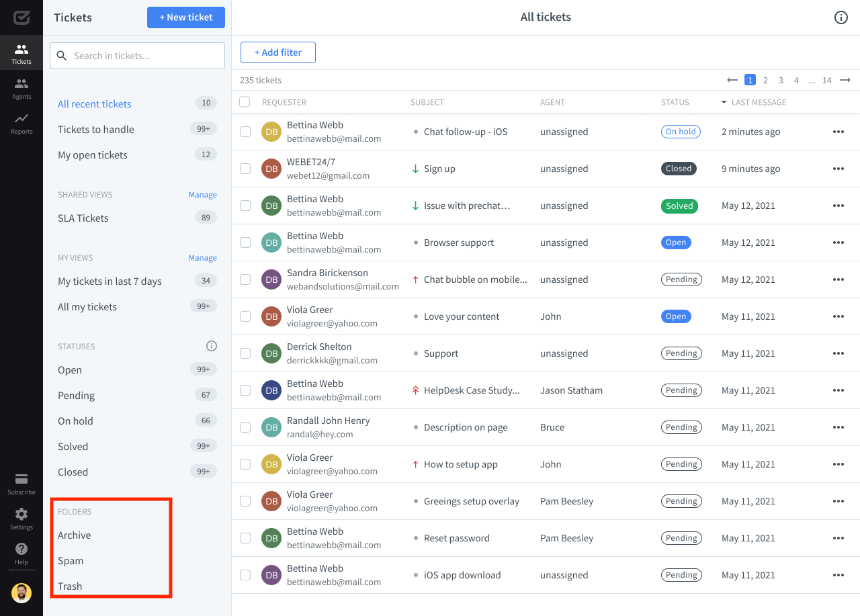Open more options for How to setup app ticket
This screenshot has height=616, width=860.
(x=838, y=464)
